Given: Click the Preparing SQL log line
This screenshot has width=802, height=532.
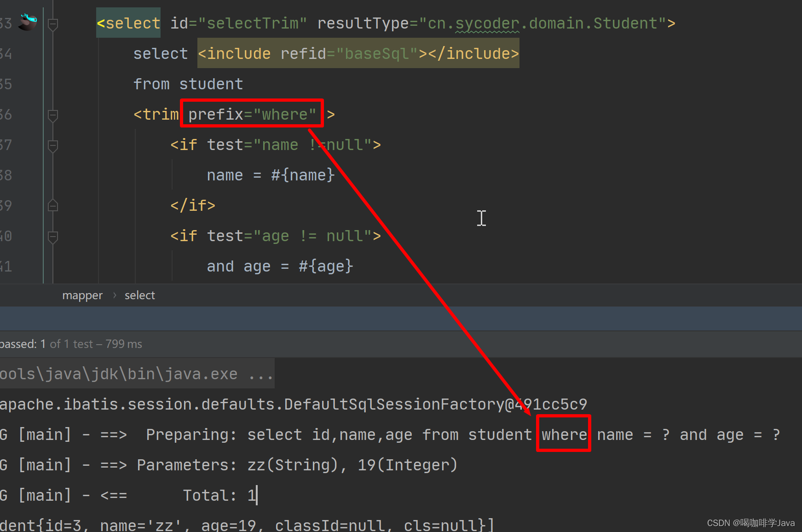Looking at the screenshot, I should click(x=322, y=434).
